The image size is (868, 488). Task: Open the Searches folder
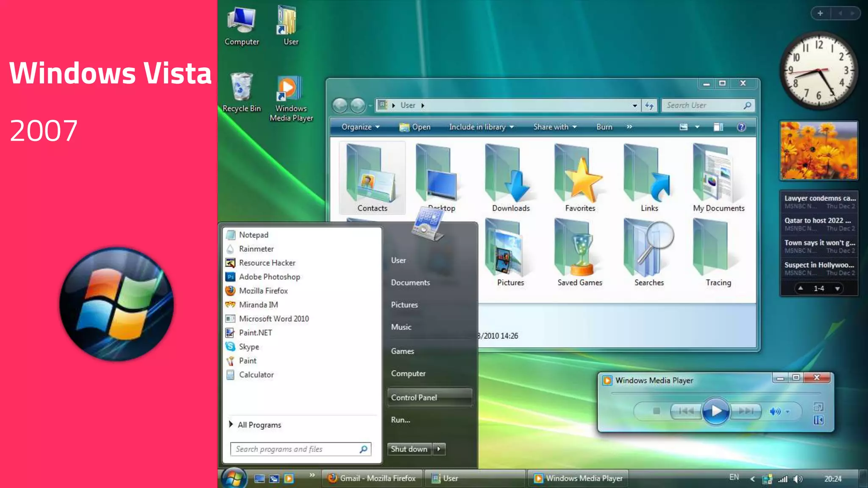(649, 252)
